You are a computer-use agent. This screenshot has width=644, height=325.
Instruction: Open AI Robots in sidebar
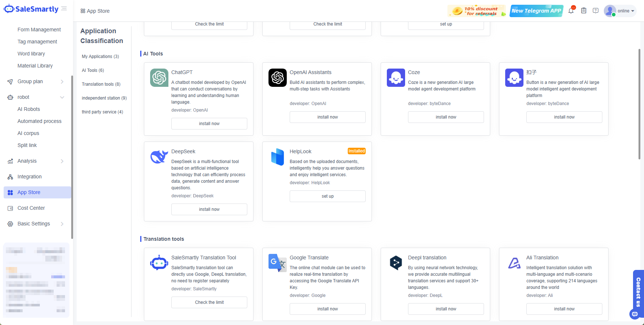point(28,109)
